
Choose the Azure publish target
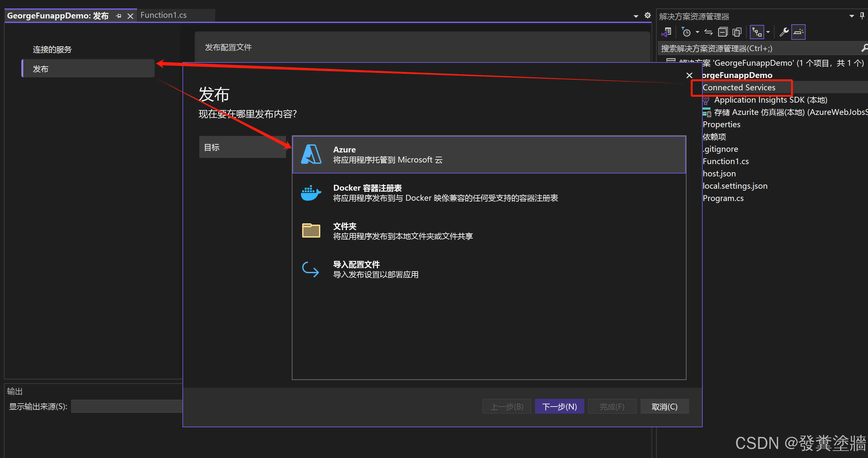point(489,155)
